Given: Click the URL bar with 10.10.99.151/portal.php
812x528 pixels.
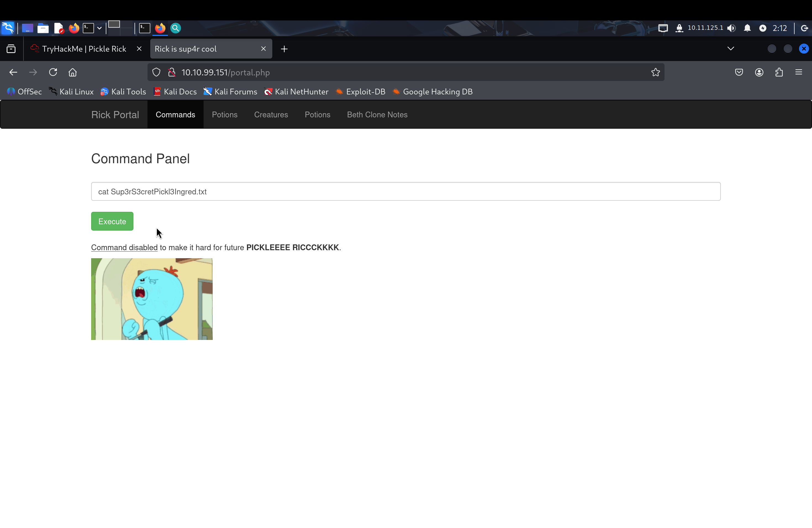Looking at the screenshot, I should pos(406,72).
